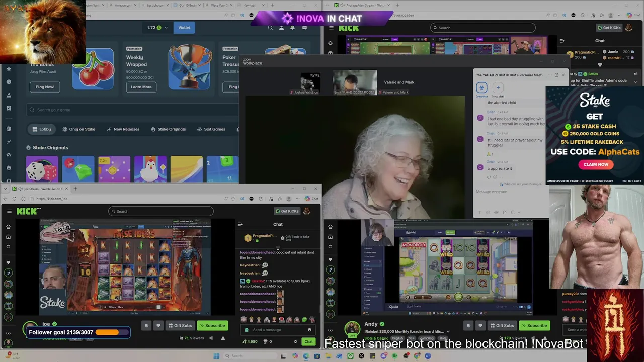Open hamburger menu in joe Kick window
The width and height of the screenshot is (644, 362).
(9, 211)
